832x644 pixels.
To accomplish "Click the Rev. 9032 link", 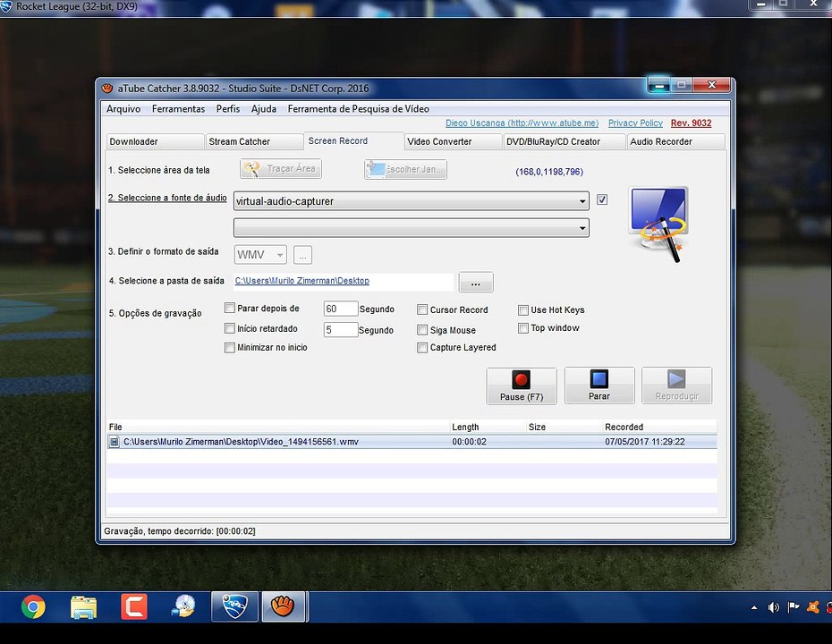I will pos(691,123).
